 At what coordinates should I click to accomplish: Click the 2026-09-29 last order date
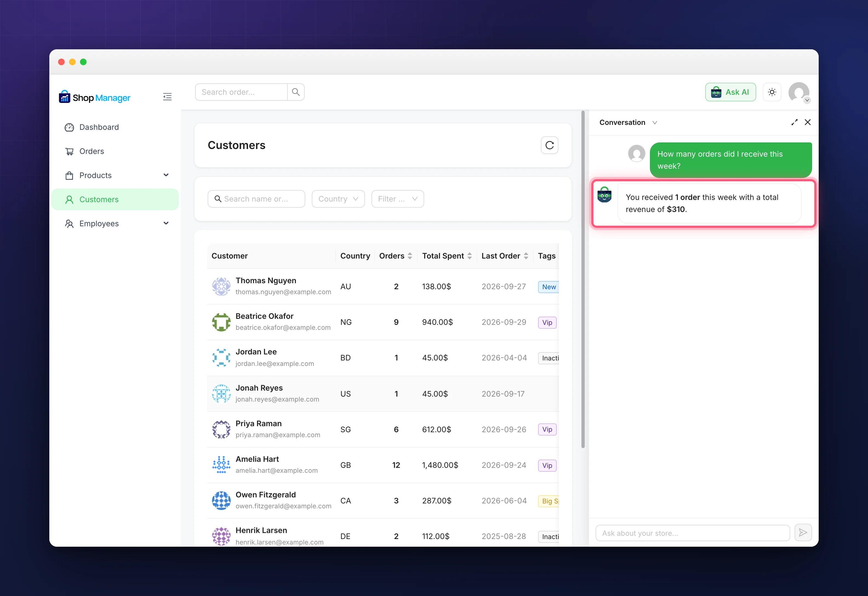point(504,322)
